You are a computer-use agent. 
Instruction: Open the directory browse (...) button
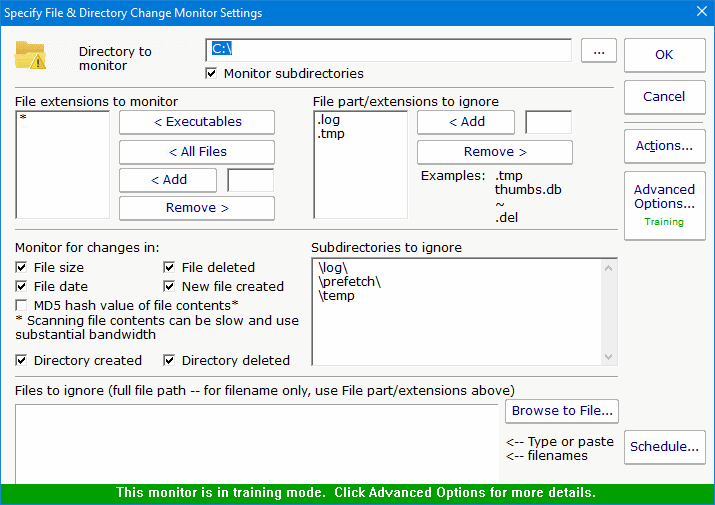[x=599, y=51]
